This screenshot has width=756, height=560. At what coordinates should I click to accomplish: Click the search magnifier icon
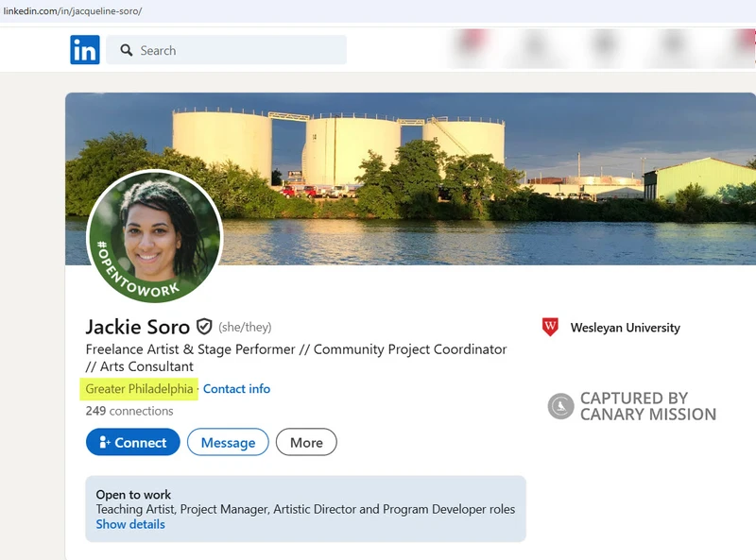pos(126,50)
